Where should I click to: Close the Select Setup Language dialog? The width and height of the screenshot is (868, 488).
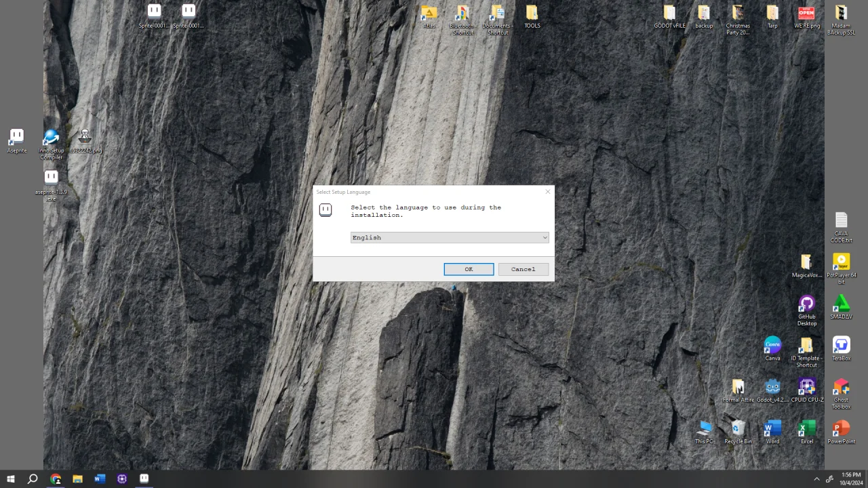pos(548,192)
